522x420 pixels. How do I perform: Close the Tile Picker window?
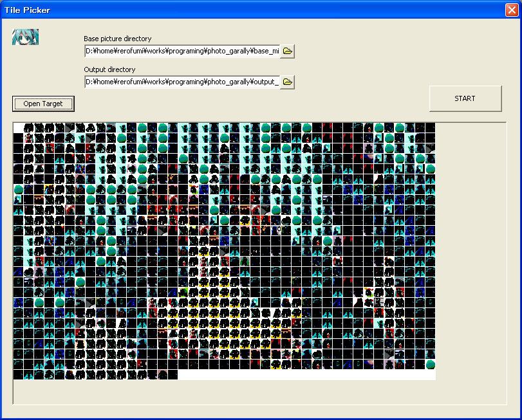(512, 10)
